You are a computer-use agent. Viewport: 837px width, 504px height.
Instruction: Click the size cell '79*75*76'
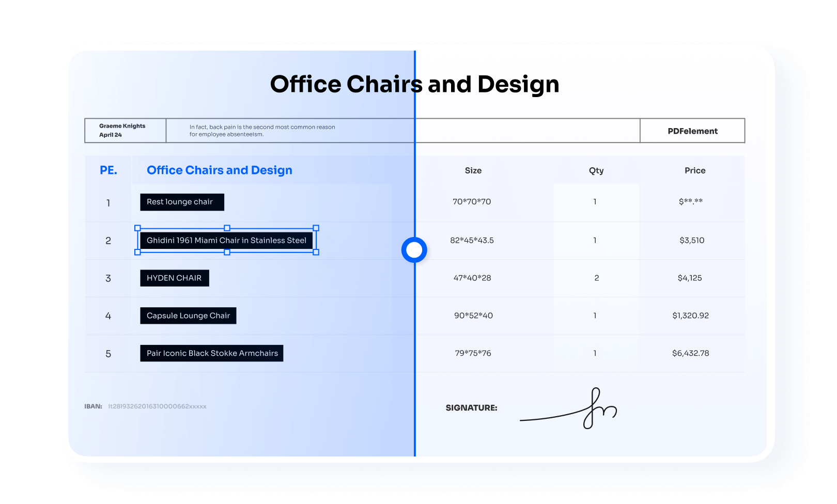(473, 353)
